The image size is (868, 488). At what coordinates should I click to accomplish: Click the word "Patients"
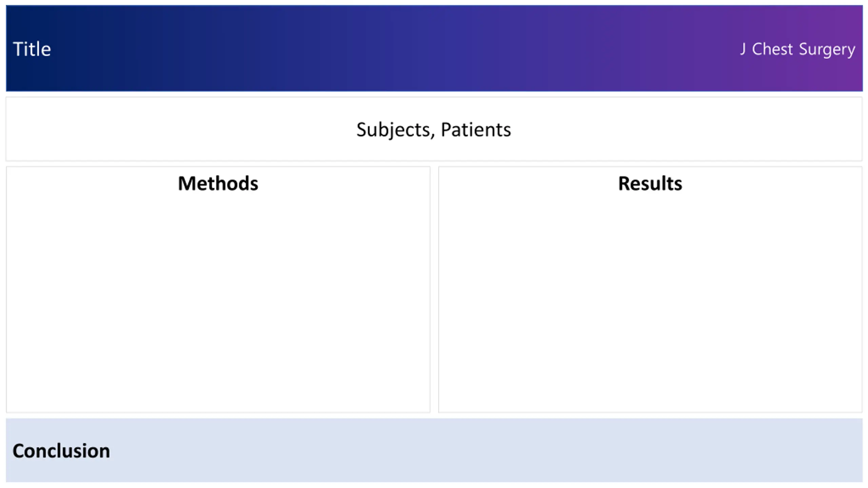476,130
